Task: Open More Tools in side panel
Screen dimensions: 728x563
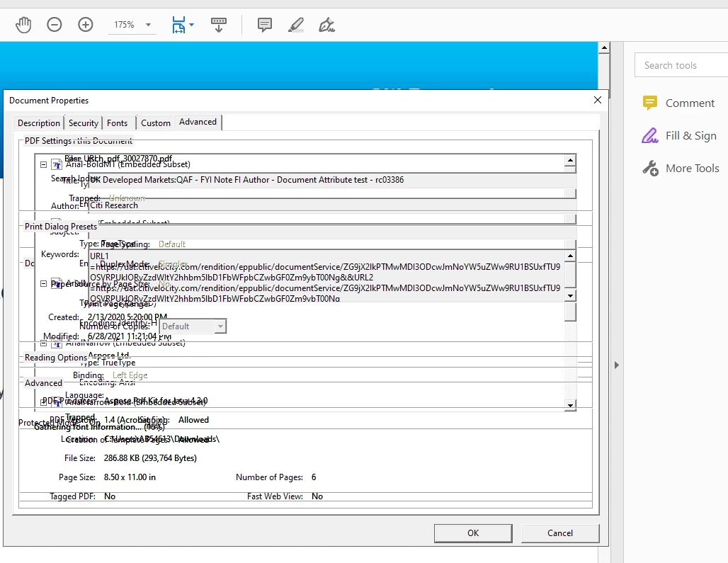Action: (681, 168)
